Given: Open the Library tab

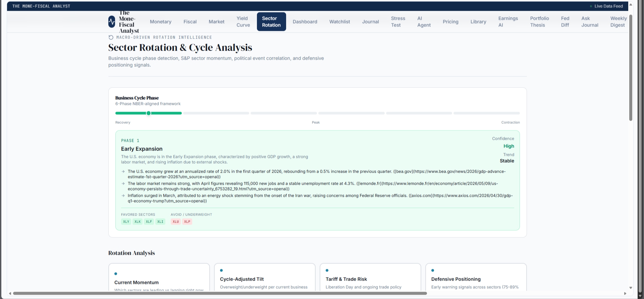Looking at the screenshot, I should (x=478, y=22).
